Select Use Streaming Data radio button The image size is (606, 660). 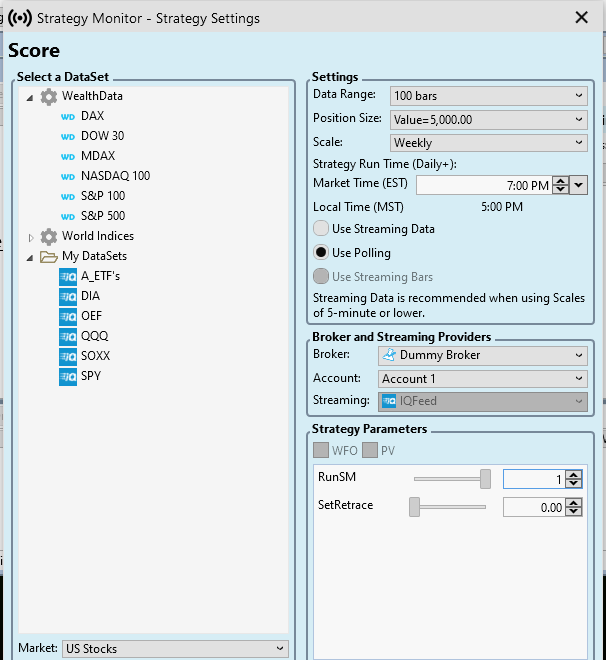(321, 229)
